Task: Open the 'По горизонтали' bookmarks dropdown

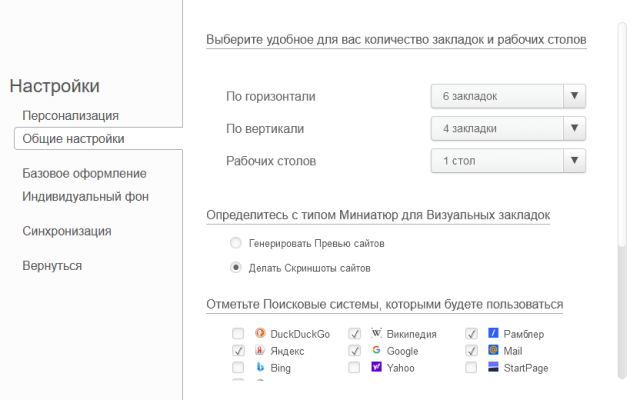Action: (x=508, y=96)
